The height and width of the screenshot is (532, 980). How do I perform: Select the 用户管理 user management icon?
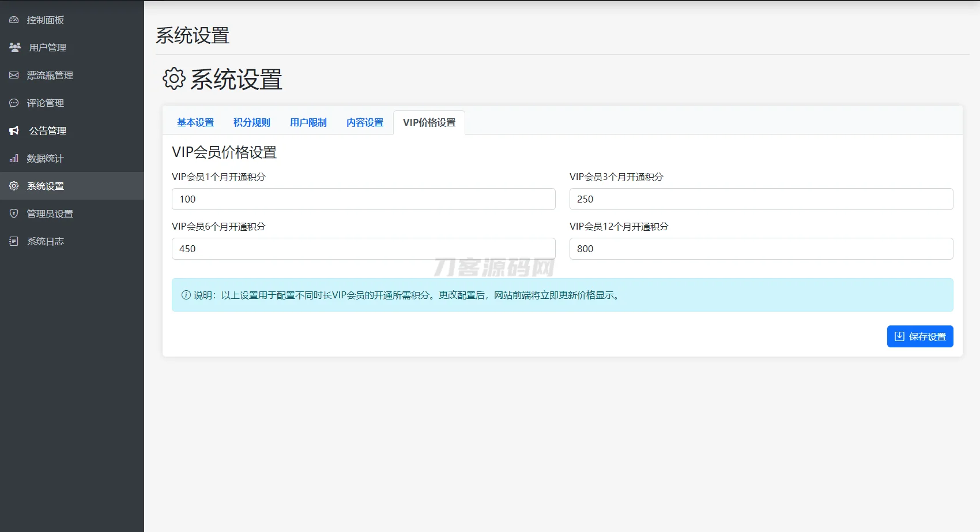click(14, 47)
